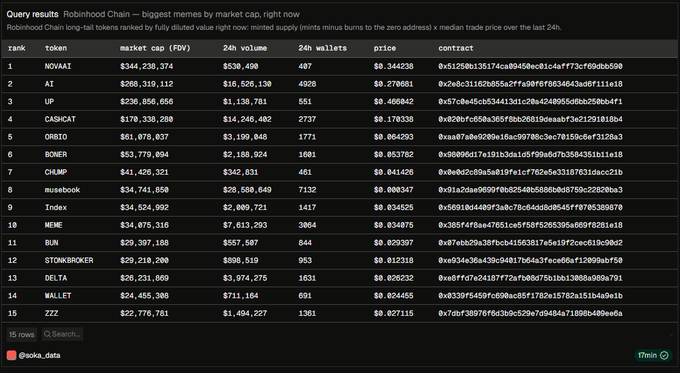
Task: Click CASHCAT market cap $170,338,280
Action: click(147, 119)
